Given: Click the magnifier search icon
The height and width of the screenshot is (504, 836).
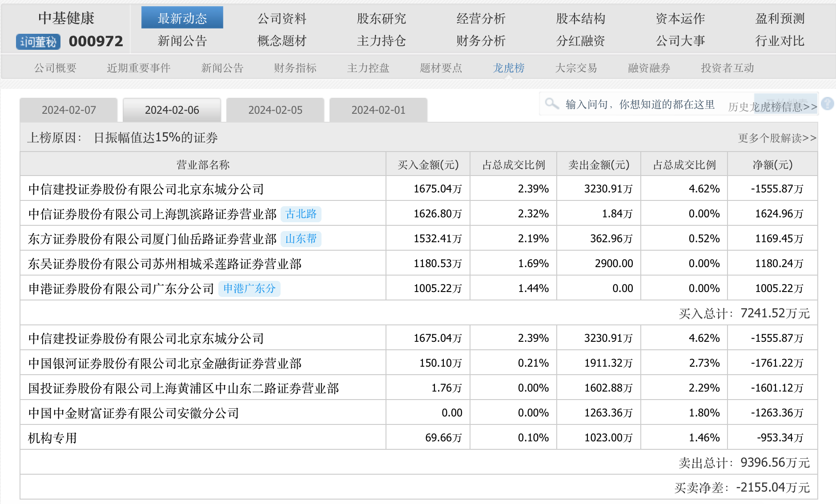Looking at the screenshot, I should click(x=551, y=104).
